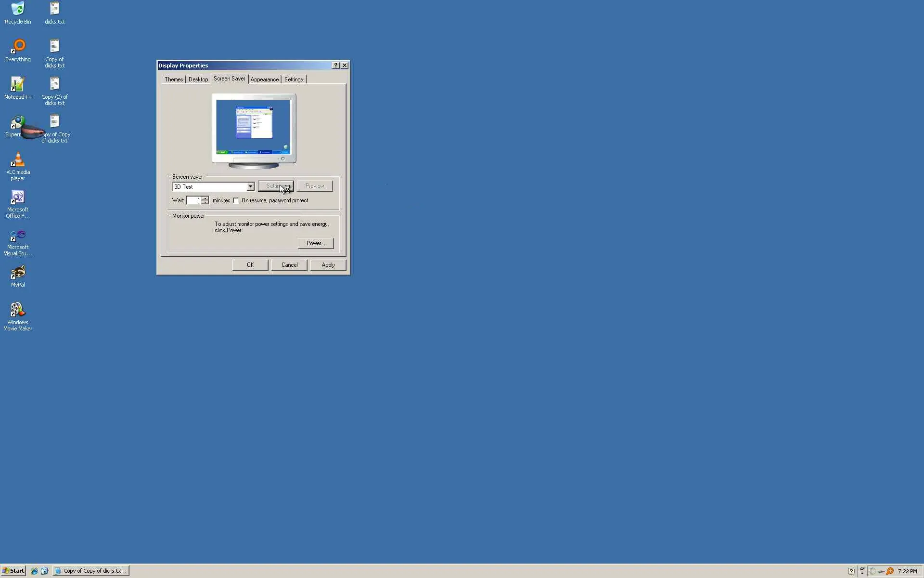Select the Microsoft Office desktop shortcut
The image size is (924, 578).
pos(18,197)
